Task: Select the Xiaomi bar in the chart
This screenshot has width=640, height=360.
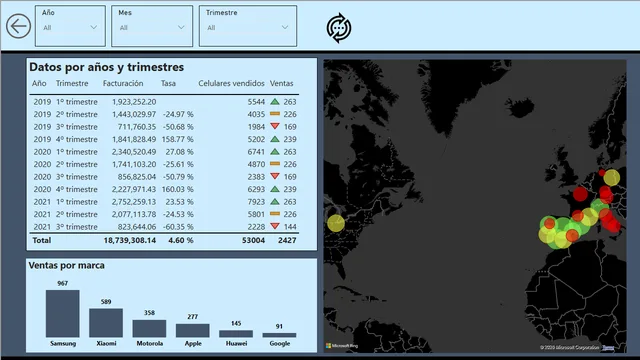Action: coord(106,323)
